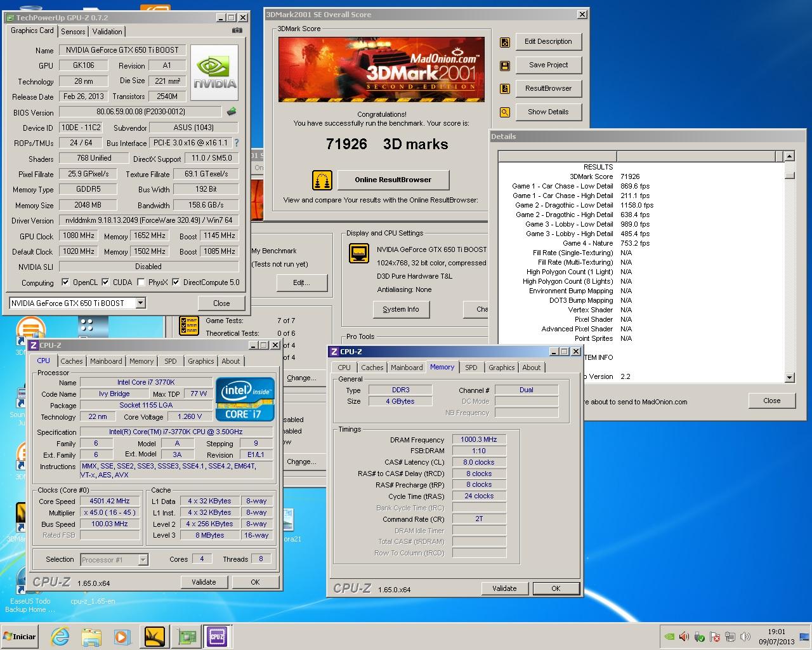Click the Save Project button
The height and width of the screenshot is (650, 812).
[x=548, y=65]
